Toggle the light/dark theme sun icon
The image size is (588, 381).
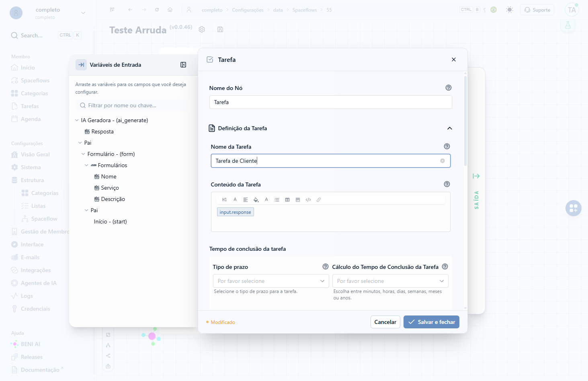[510, 10]
